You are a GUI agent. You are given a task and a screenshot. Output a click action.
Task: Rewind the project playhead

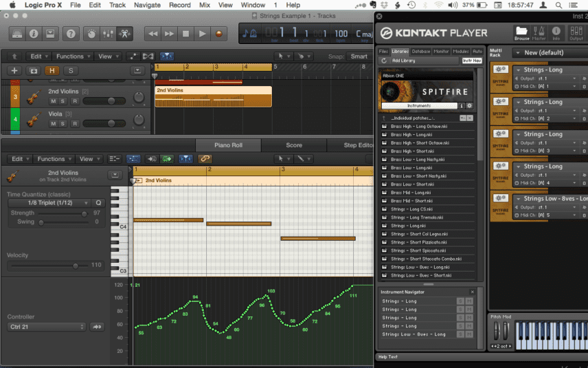coord(153,34)
